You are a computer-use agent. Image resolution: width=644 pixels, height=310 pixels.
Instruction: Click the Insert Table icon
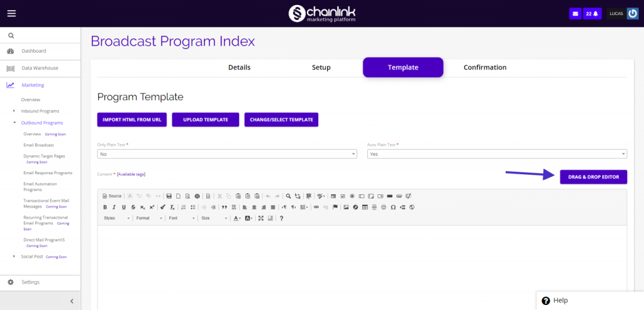365,207
